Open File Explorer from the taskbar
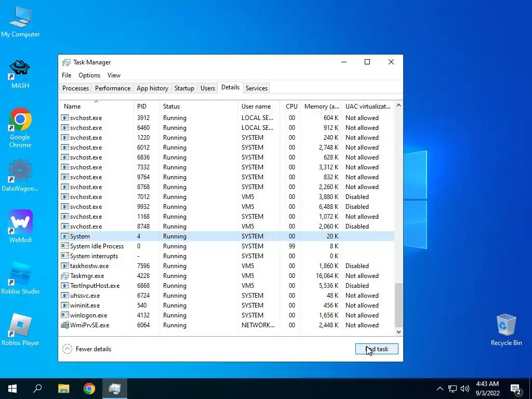Screen dimensions: 532x399 pyautogui.click(x=63, y=389)
